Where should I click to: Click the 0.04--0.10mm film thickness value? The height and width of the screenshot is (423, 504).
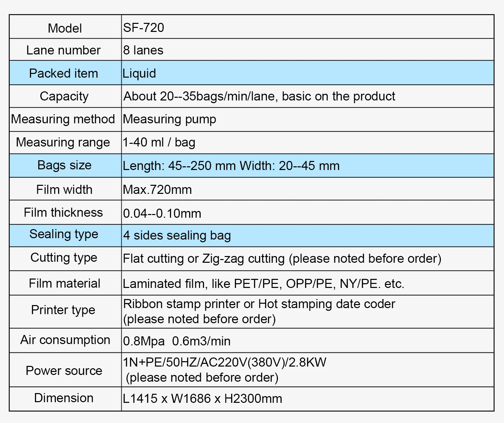point(162,213)
